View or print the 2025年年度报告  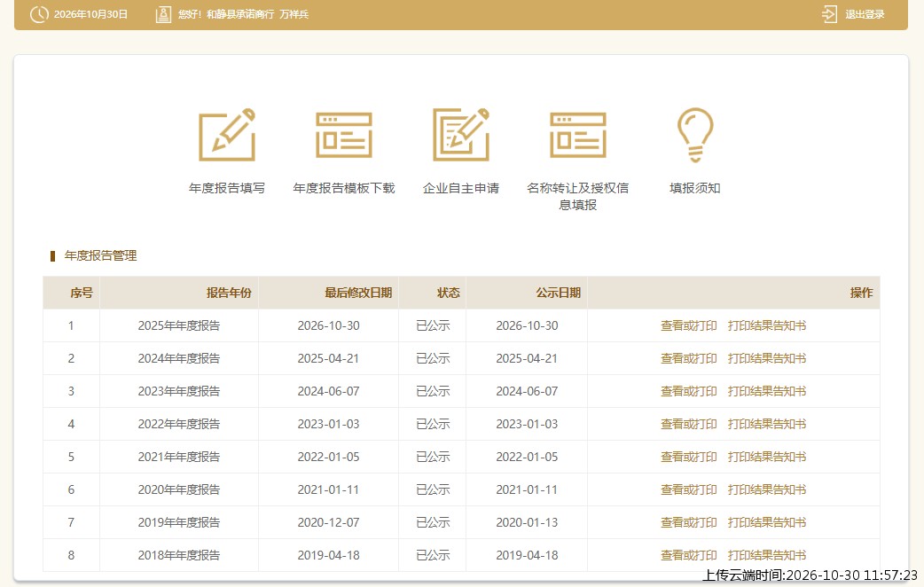coord(688,325)
